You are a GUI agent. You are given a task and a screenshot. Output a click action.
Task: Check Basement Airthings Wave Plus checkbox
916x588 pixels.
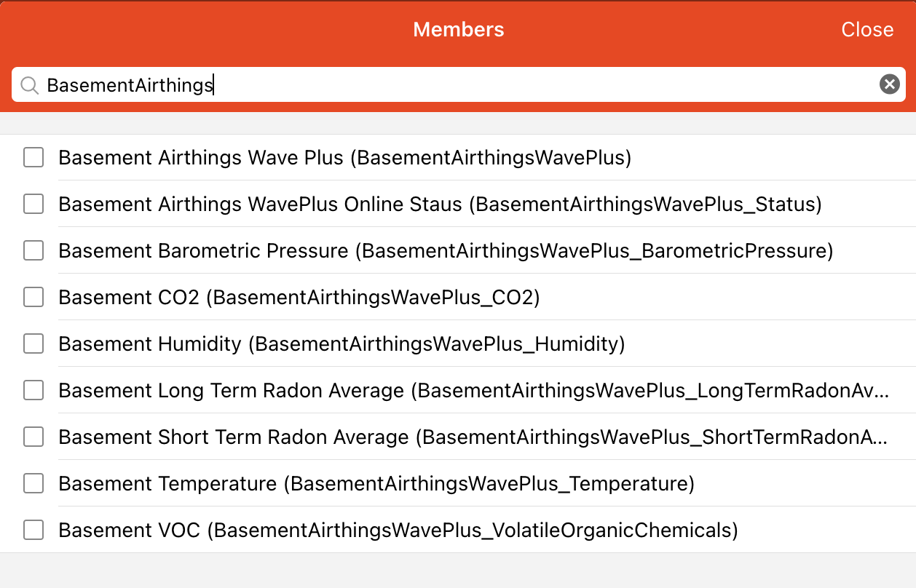[33, 157]
